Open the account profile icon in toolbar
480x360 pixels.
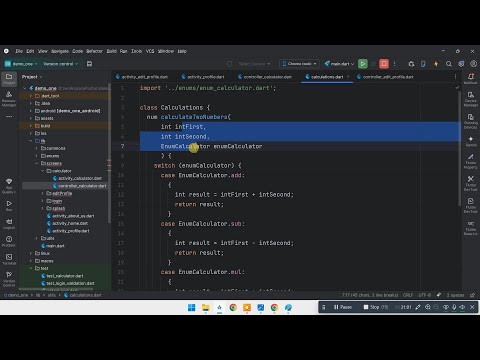coord(473,64)
